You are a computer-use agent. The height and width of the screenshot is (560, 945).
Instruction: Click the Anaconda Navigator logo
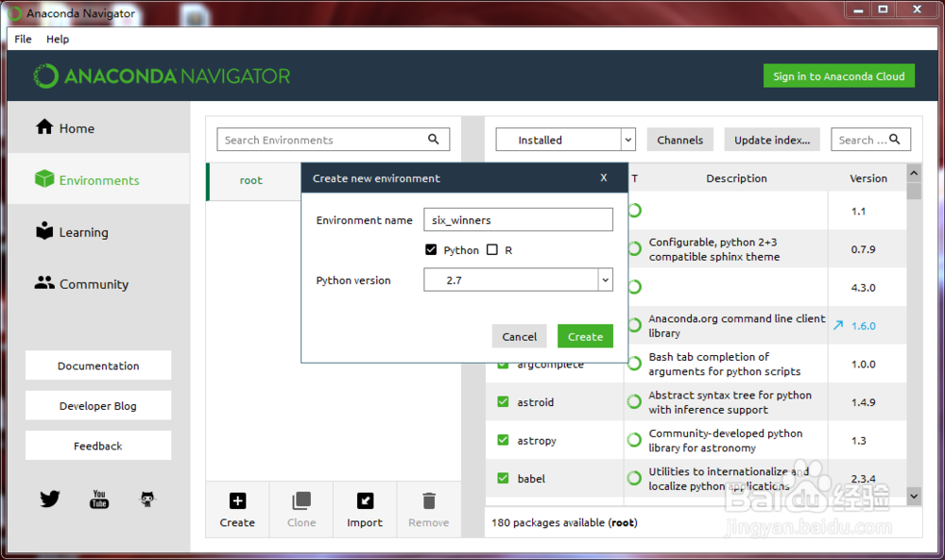(163, 76)
